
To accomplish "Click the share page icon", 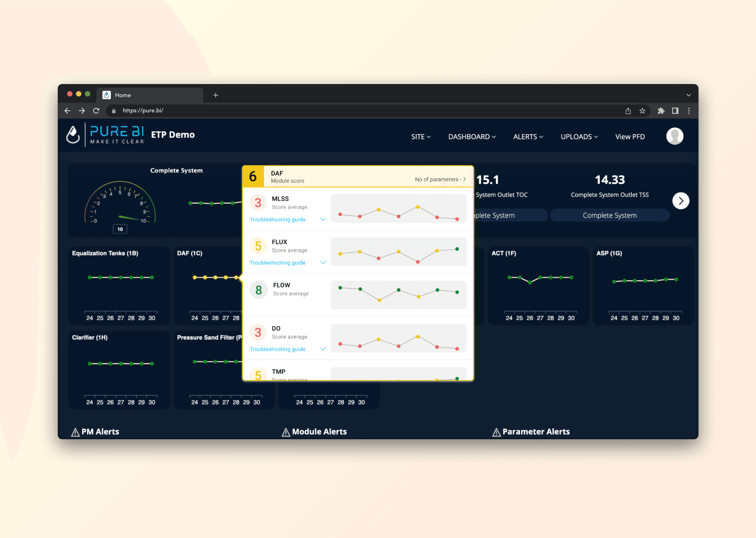I will pos(628,111).
